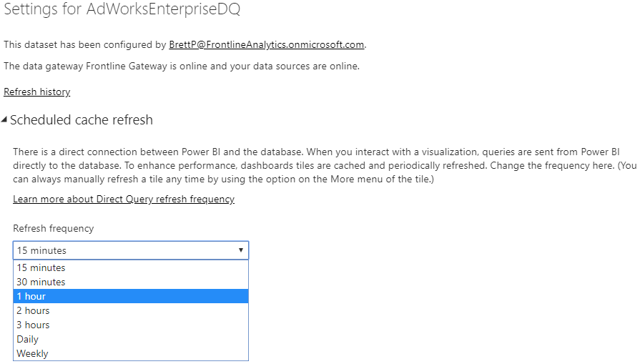Screen dimensions: 640x364
Task: Click the Settings for AdWorksEnterpriseDQ title
Action: coord(122,9)
